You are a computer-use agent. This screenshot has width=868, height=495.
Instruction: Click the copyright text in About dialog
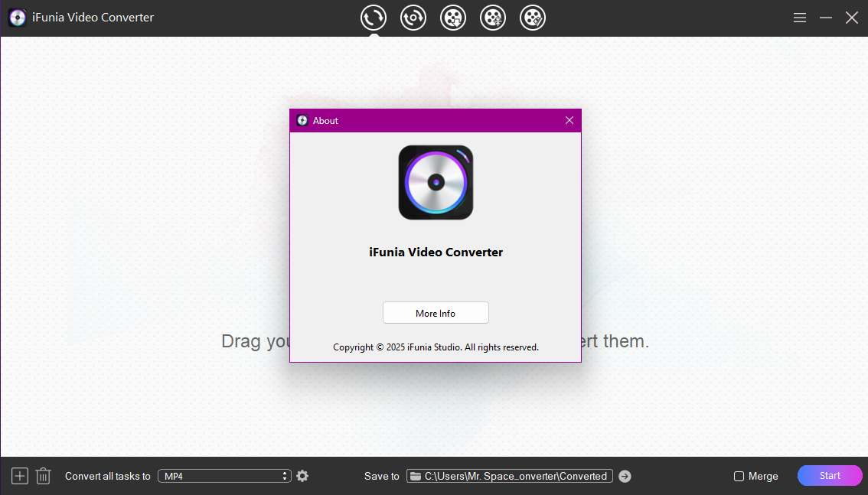pyautogui.click(x=436, y=347)
